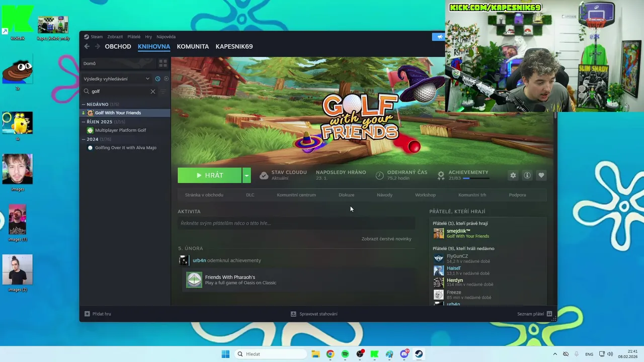Click the achievements cog badge icon
Image resolution: width=644 pixels, height=362 pixels.
pyautogui.click(x=441, y=175)
